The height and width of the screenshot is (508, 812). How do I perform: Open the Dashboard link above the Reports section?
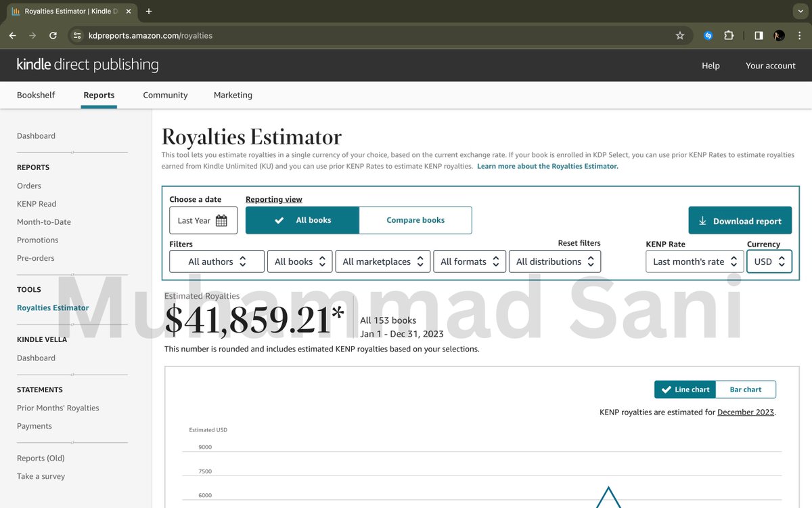(x=36, y=135)
